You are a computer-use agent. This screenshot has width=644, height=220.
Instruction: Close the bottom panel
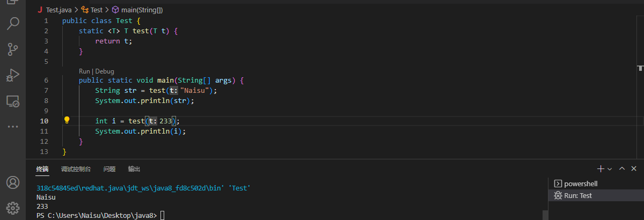[x=635, y=168]
